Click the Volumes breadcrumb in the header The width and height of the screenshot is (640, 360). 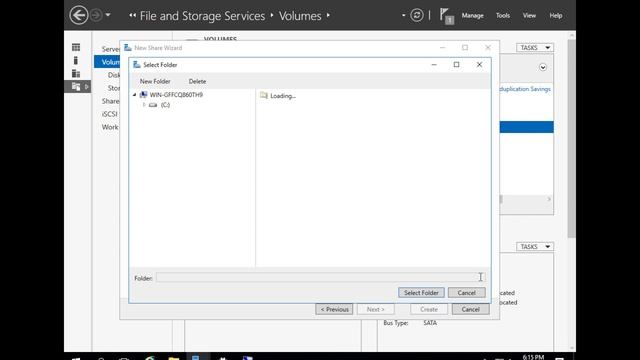[x=300, y=16]
